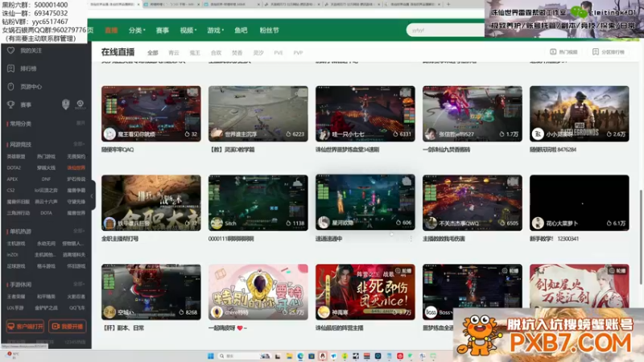
Task: Click the shield badge icon beside 赛事
Action: click(65, 105)
